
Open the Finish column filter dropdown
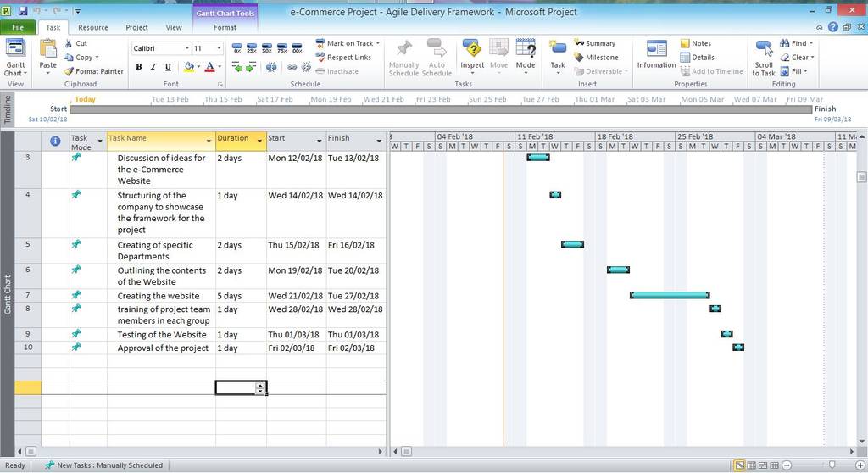tap(379, 142)
